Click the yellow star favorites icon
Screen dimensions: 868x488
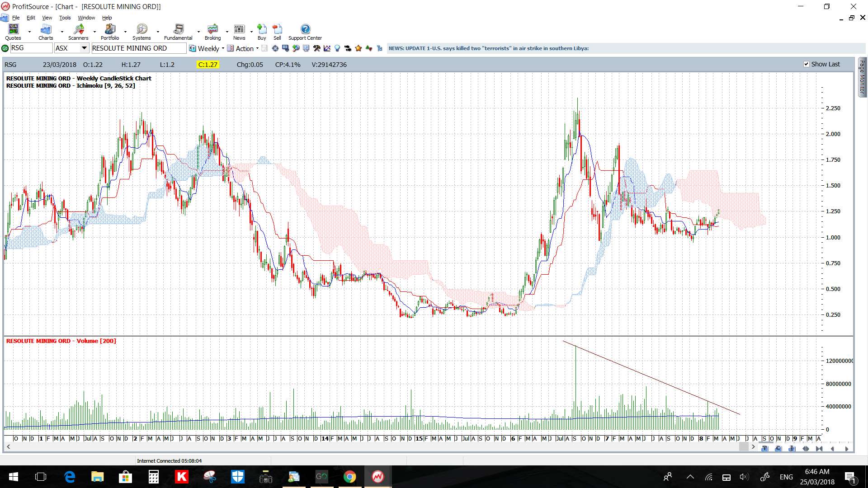click(359, 48)
